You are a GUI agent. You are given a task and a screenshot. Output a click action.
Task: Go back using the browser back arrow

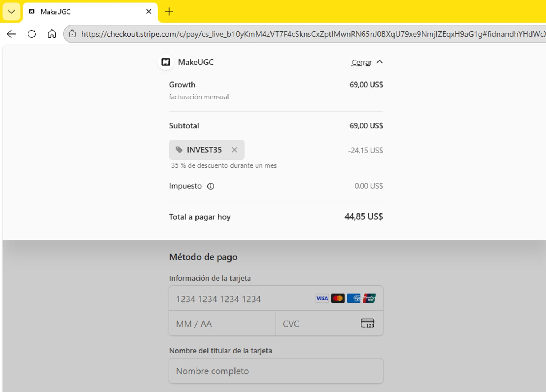tap(11, 34)
